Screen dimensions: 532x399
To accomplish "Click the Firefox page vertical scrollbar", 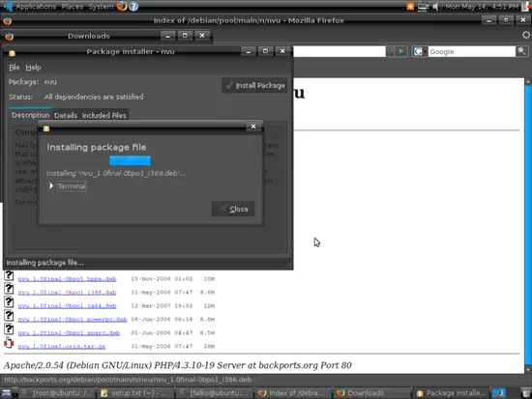I will [528, 225].
